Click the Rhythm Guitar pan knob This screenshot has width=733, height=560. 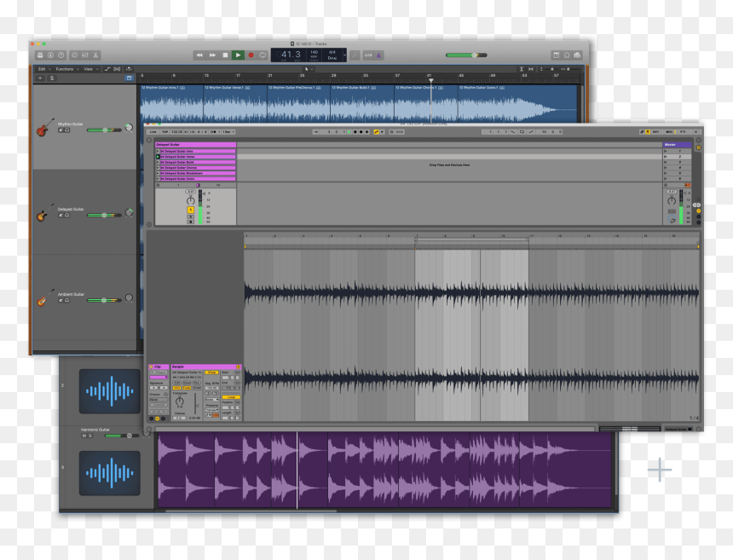coord(129,127)
